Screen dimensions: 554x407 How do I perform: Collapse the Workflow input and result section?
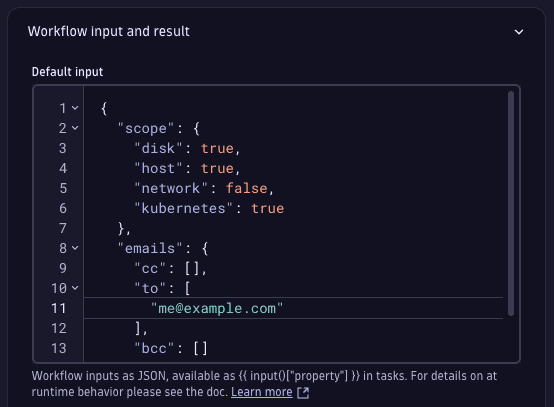(519, 32)
